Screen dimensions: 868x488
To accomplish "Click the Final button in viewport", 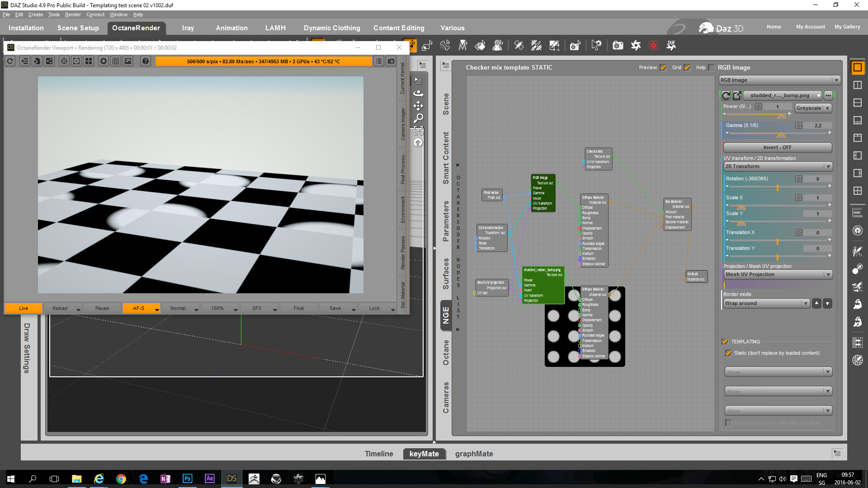I will pos(299,308).
